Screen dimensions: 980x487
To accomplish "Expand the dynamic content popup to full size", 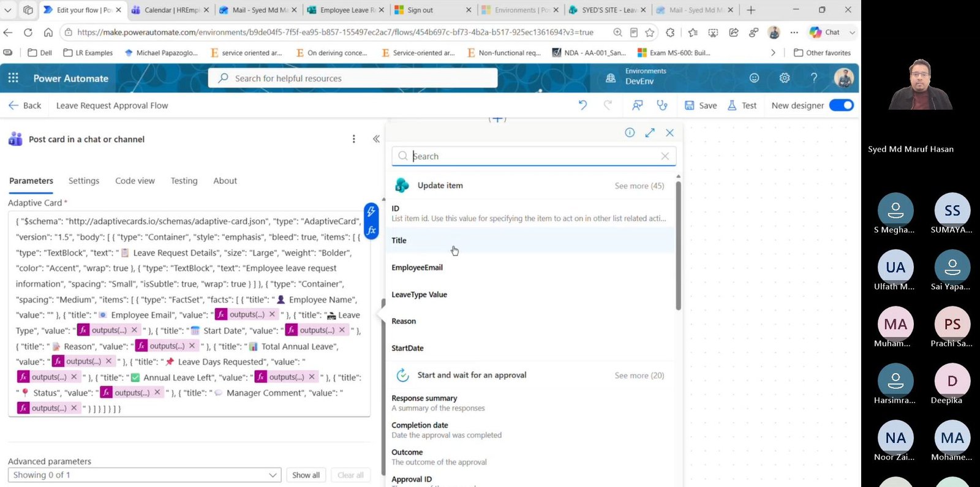I will (650, 132).
